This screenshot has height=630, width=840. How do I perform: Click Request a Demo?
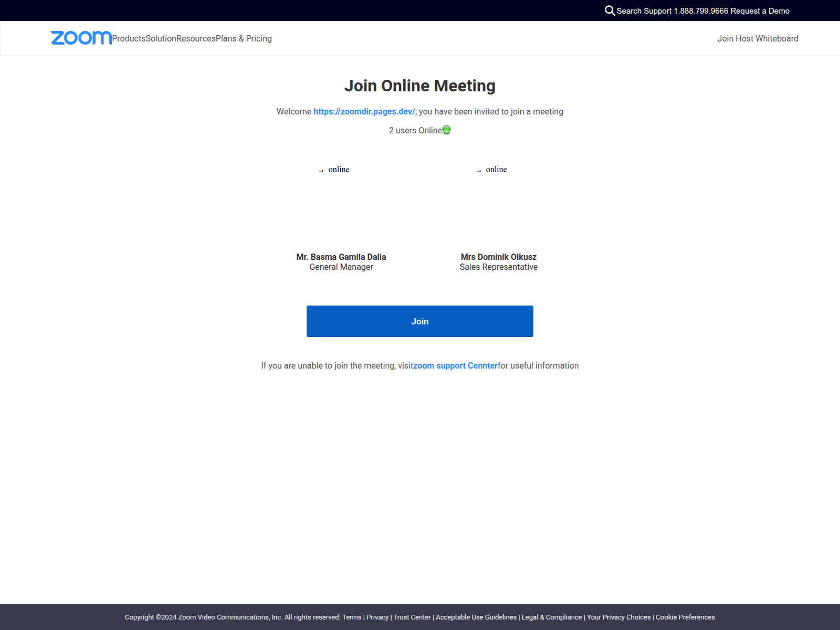[x=760, y=11]
